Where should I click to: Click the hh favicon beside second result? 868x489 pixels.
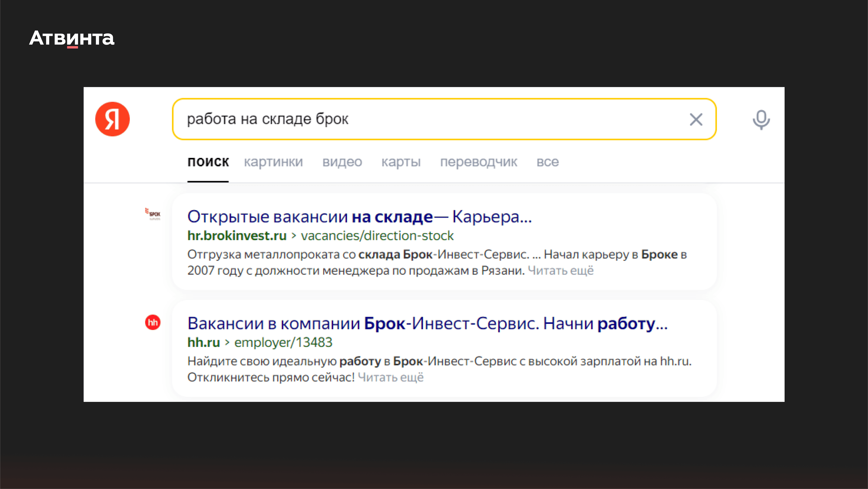tap(153, 322)
